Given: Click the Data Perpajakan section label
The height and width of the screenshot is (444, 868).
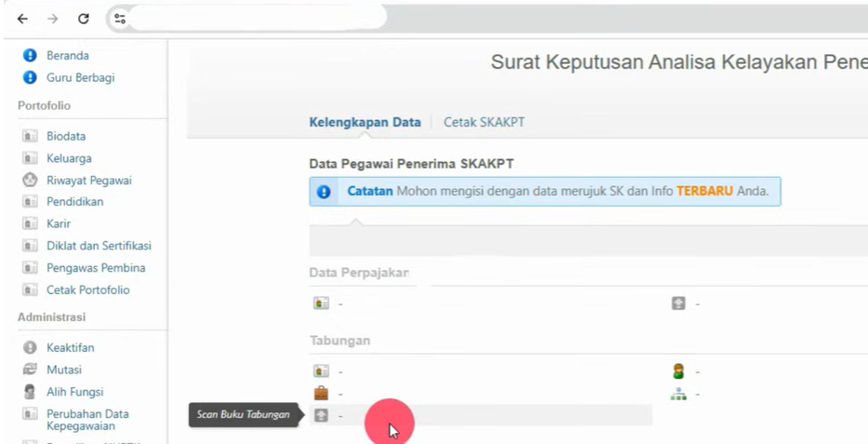Looking at the screenshot, I should coord(359,273).
